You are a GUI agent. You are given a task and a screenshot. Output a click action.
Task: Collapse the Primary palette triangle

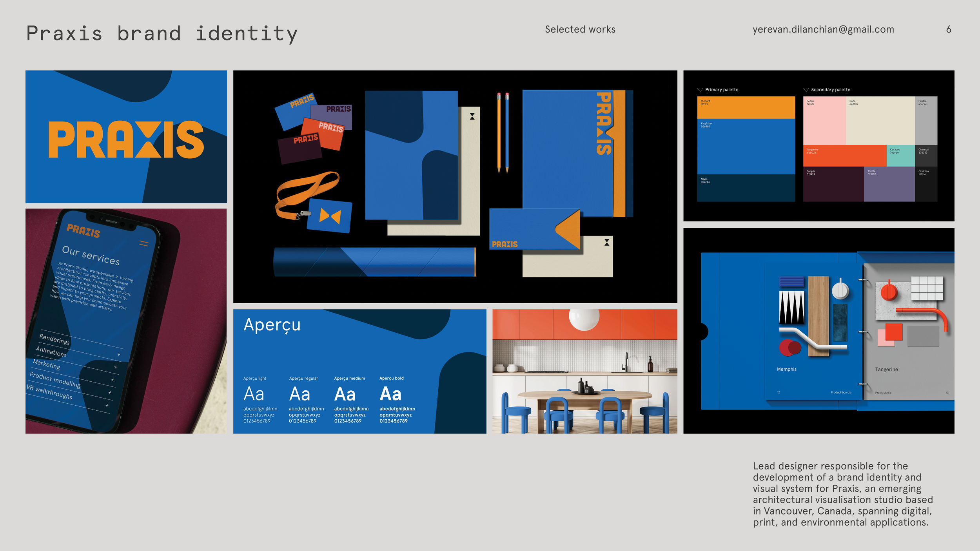(700, 90)
